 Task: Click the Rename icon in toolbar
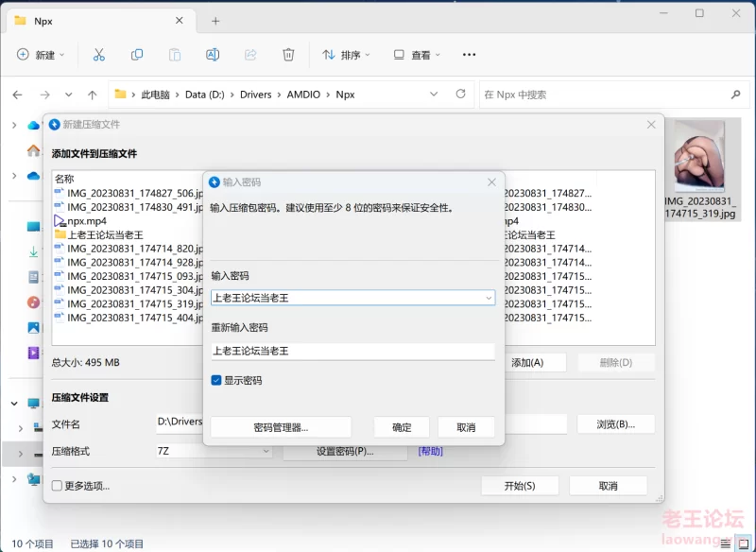tap(213, 55)
